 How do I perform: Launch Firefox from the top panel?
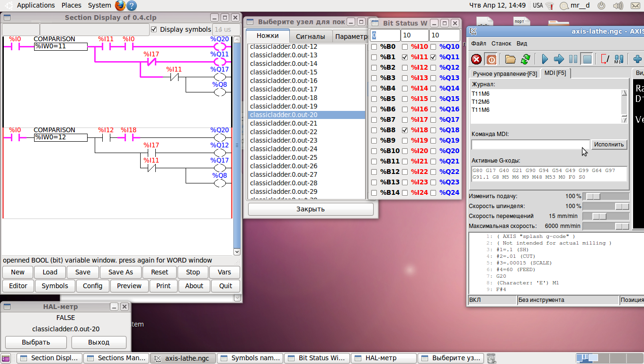120,6
